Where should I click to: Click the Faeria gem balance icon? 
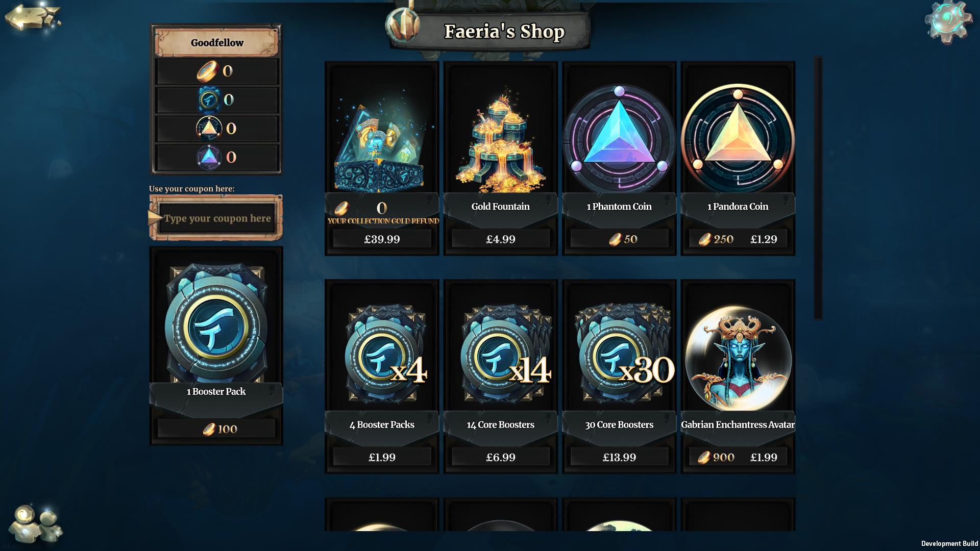[x=209, y=99]
